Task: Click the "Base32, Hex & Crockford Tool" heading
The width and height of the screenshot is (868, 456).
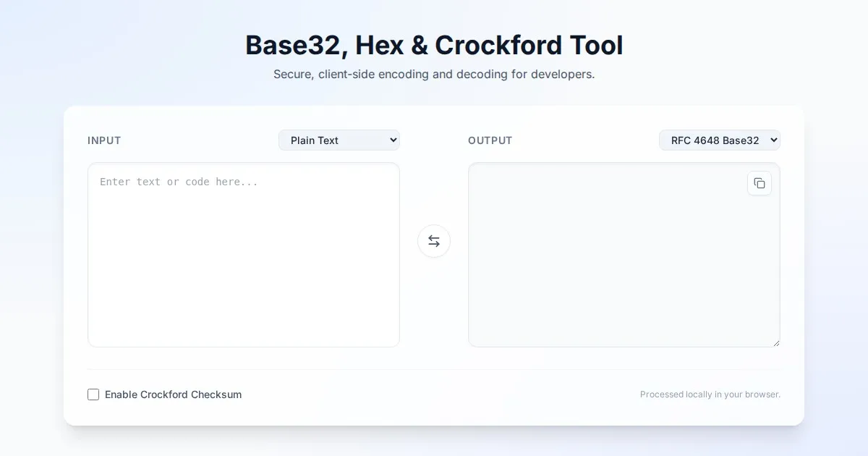Action: (x=434, y=45)
